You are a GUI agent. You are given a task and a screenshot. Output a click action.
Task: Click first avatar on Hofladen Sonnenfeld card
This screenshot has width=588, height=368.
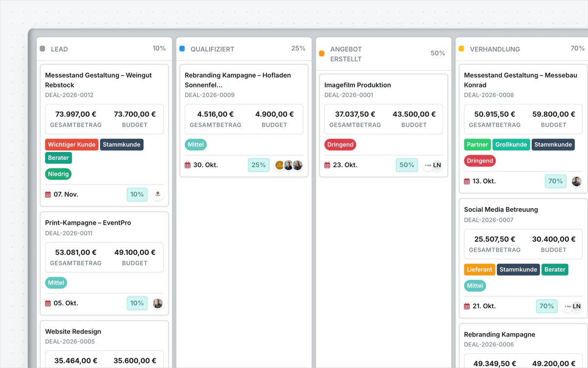click(279, 165)
